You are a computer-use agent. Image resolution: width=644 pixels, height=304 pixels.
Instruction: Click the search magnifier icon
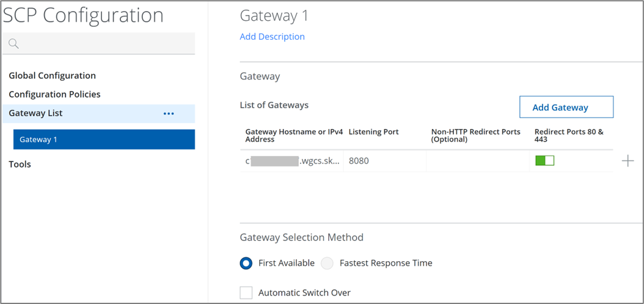point(13,44)
